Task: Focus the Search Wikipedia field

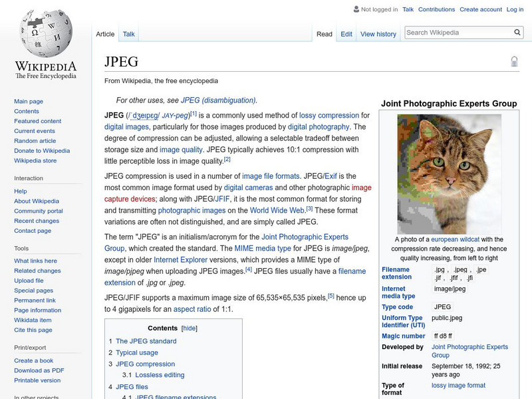Action: [x=459, y=33]
